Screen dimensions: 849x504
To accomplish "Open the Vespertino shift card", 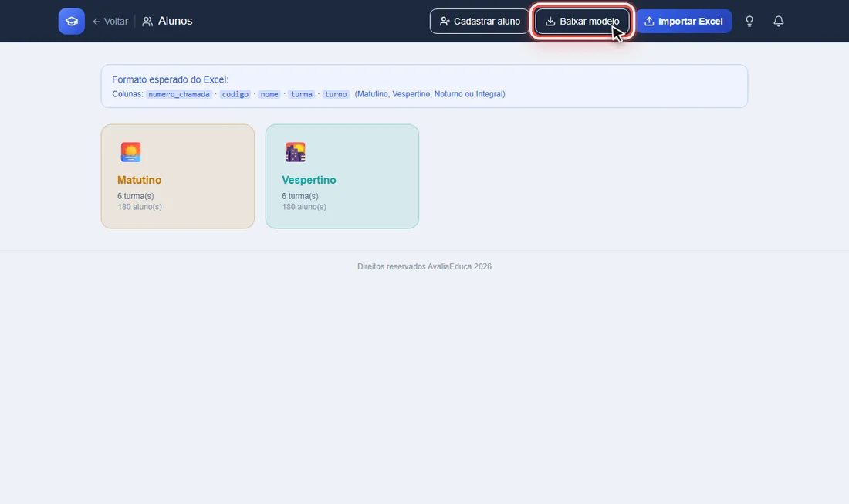I will (x=342, y=177).
